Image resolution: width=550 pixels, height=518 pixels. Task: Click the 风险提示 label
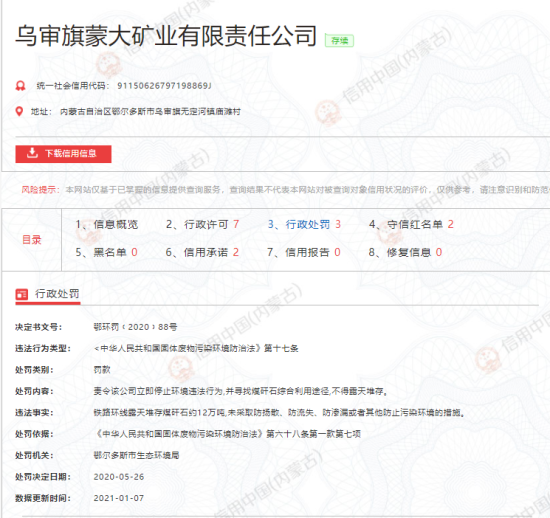(x=40, y=190)
